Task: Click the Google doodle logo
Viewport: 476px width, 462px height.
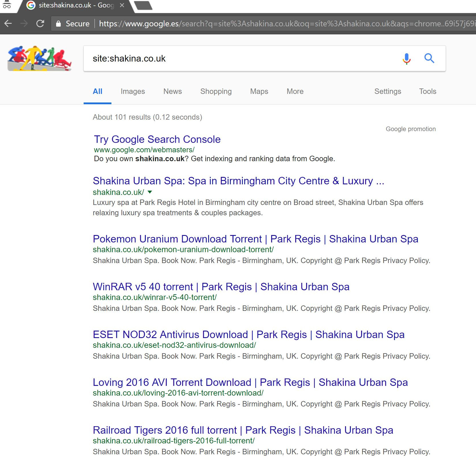Action: click(39, 58)
